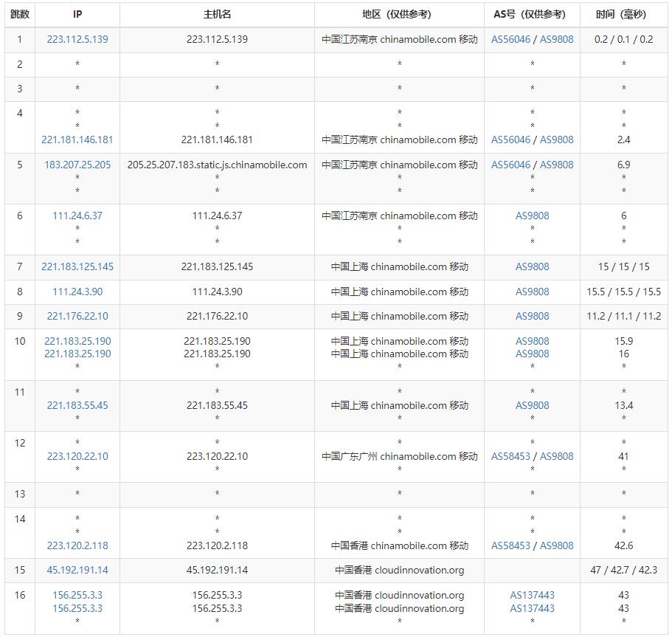Click AS58453 link in hop 12 row
This screenshot has height=637, width=672.
pyautogui.click(x=510, y=456)
